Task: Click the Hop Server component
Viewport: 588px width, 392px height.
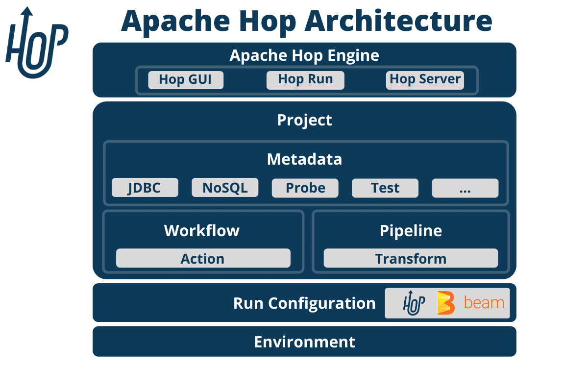Action: 425,80
